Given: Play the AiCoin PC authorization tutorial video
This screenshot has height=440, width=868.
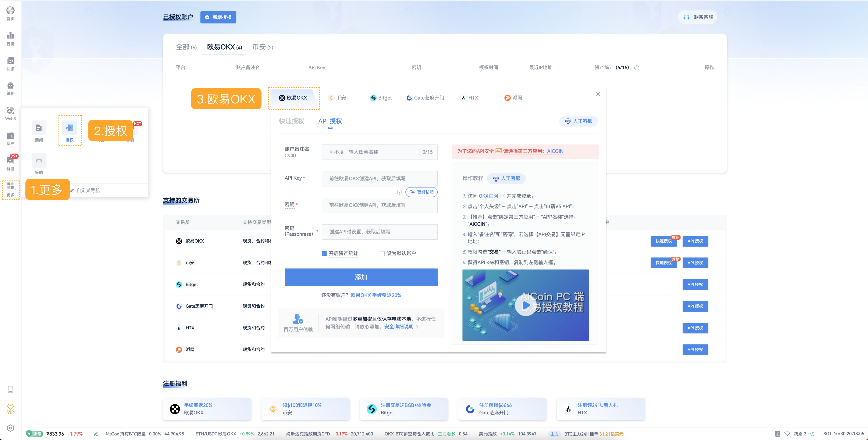Looking at the screenshot, I should (x=526, y=305).
